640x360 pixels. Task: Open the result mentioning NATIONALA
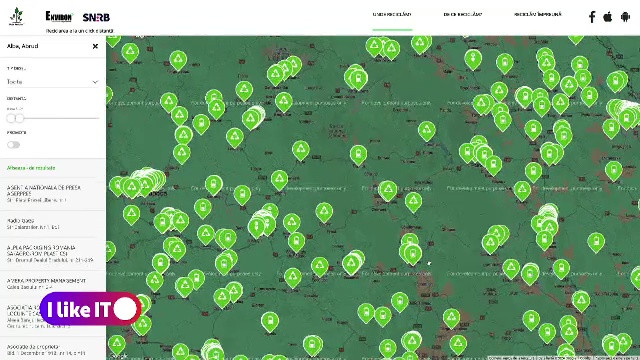coord(53,193)
